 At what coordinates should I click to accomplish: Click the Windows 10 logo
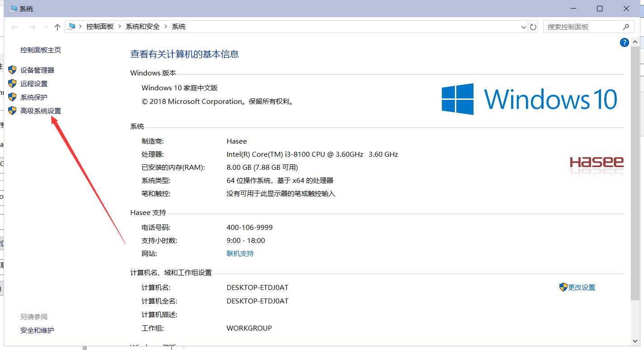click(x=530, y=99)
